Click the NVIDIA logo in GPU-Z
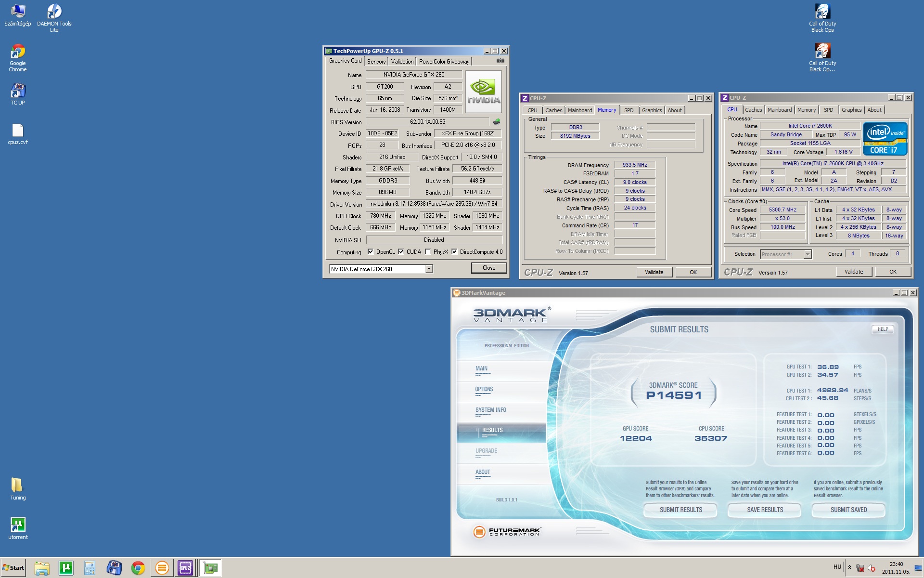 [484, 92]
